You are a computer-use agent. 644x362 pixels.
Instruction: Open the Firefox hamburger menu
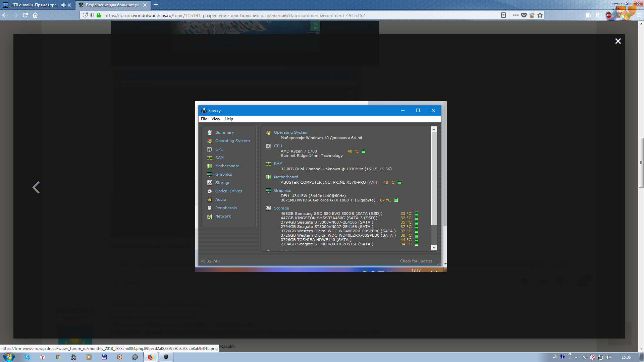pos(639,15)
